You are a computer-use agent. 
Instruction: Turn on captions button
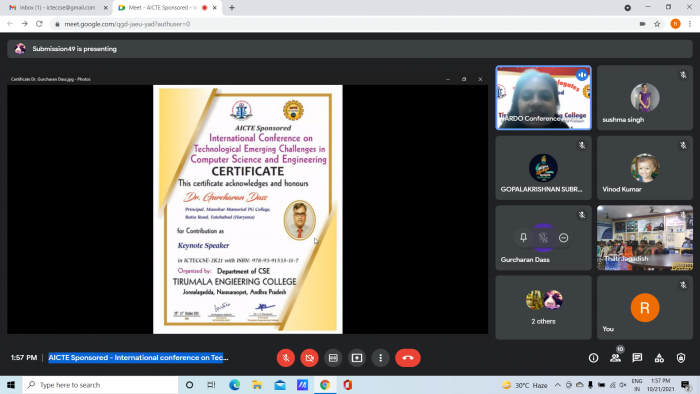pos(333,358)
